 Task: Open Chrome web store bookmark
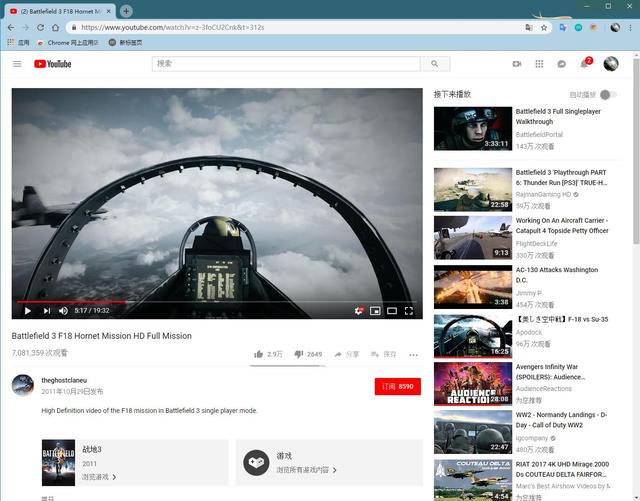tap(68, 42)
